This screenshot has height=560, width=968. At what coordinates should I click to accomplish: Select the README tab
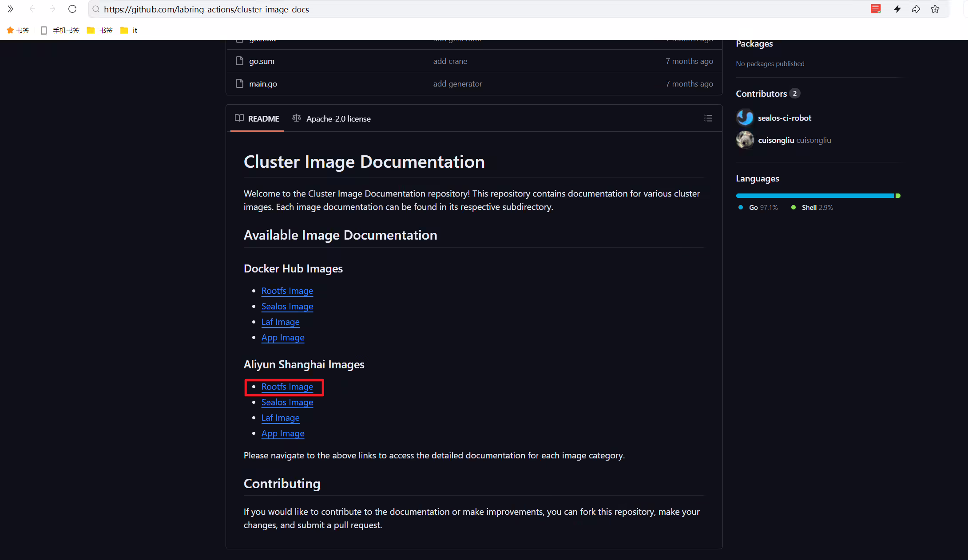[x=257, y=118]
